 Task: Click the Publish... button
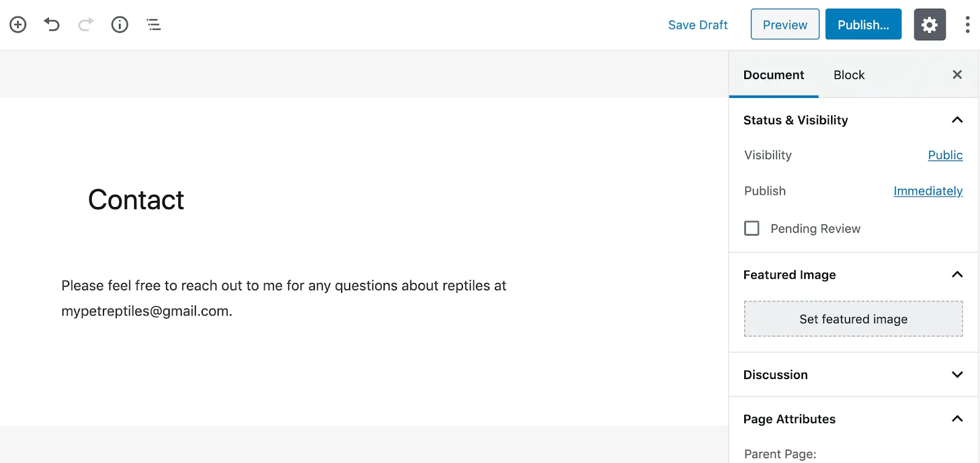click(x=863, y=24)
